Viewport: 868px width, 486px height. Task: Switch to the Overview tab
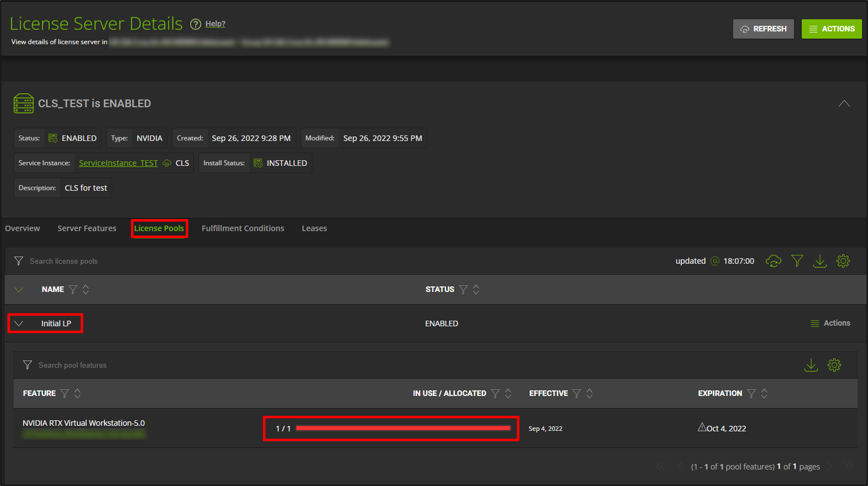point(22,228)
